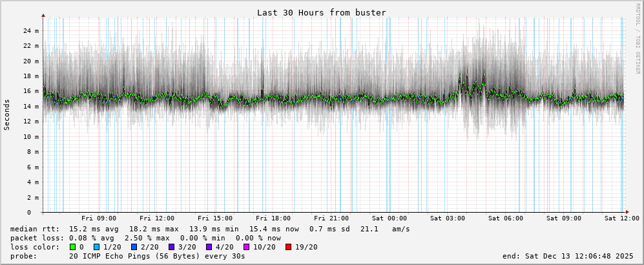The image size is (644, 265).
Task: Click the 24 m y-axis tick label
Action: (31, 30)
